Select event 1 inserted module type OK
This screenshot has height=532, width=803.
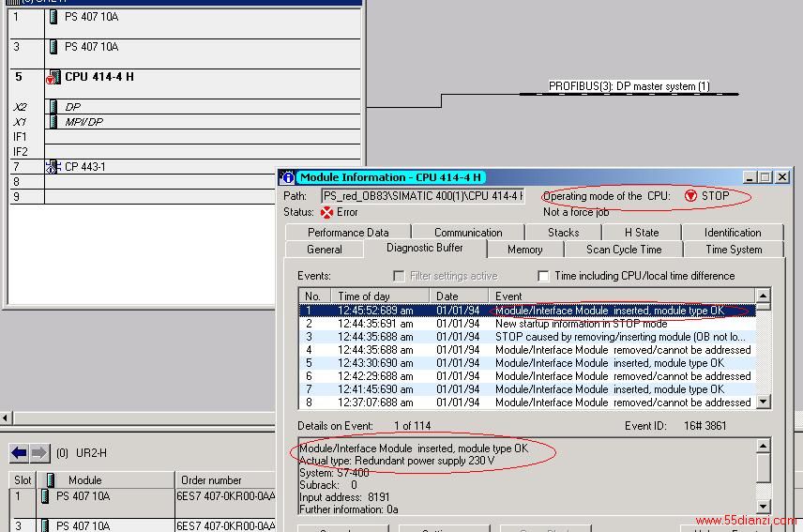[527, 311]
